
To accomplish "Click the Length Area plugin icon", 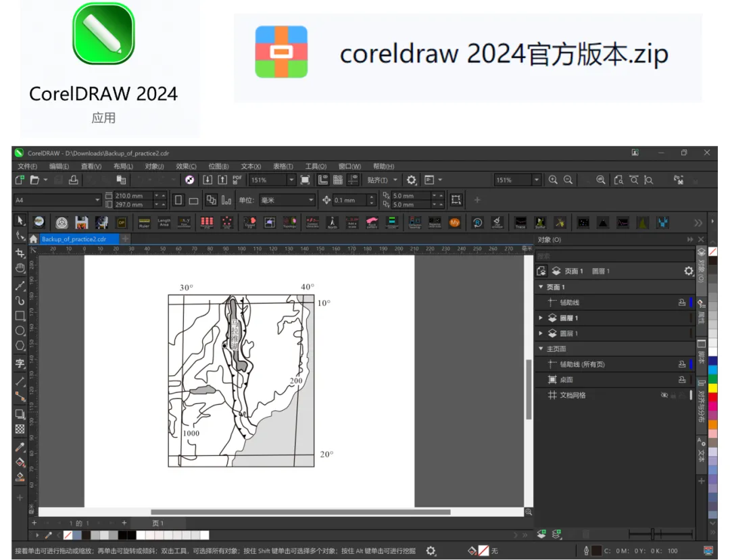I will coord(164,223).
